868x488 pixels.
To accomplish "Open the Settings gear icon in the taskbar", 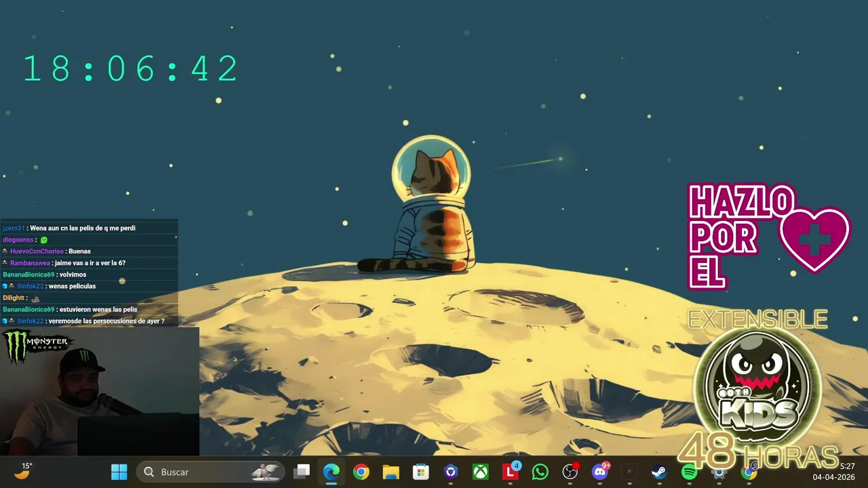I will pos(719,472).
